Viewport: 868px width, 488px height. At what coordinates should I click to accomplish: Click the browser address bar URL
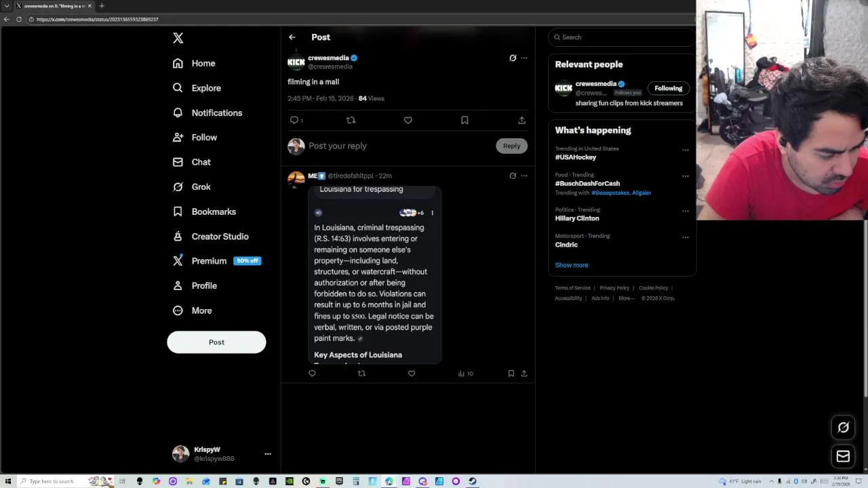point(97,19)
